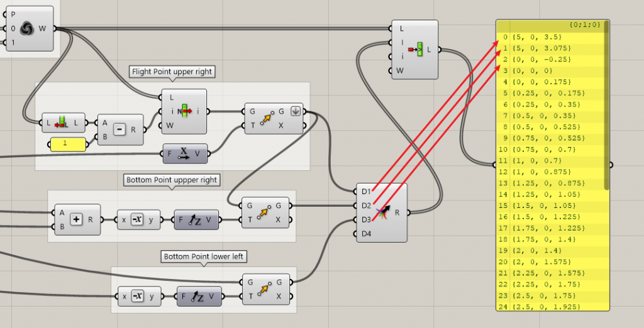Select the Unit X vector component
The image size is (644, 328).
184,153
